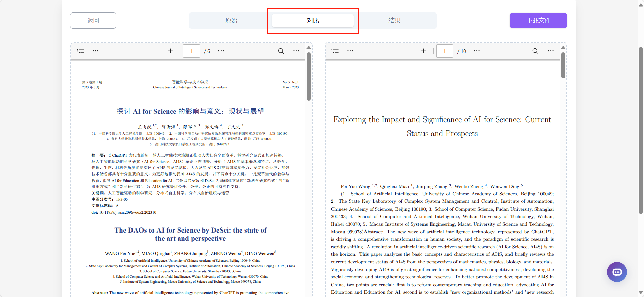Zoom in the right document viewer
This screenshot has width=644, height=297.
click(423, 51)
